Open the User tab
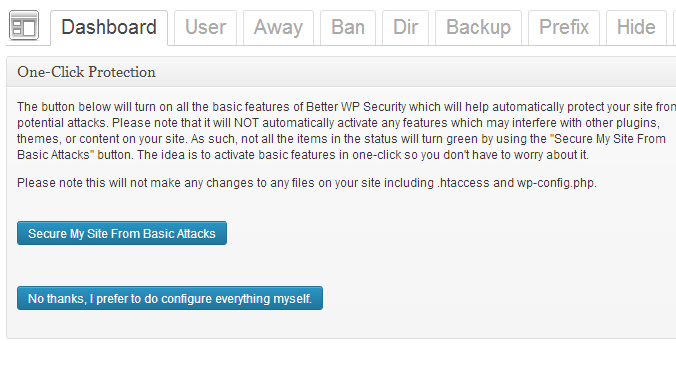The height and width of the screenshot is (368, 676). click(x=206, y=28)
